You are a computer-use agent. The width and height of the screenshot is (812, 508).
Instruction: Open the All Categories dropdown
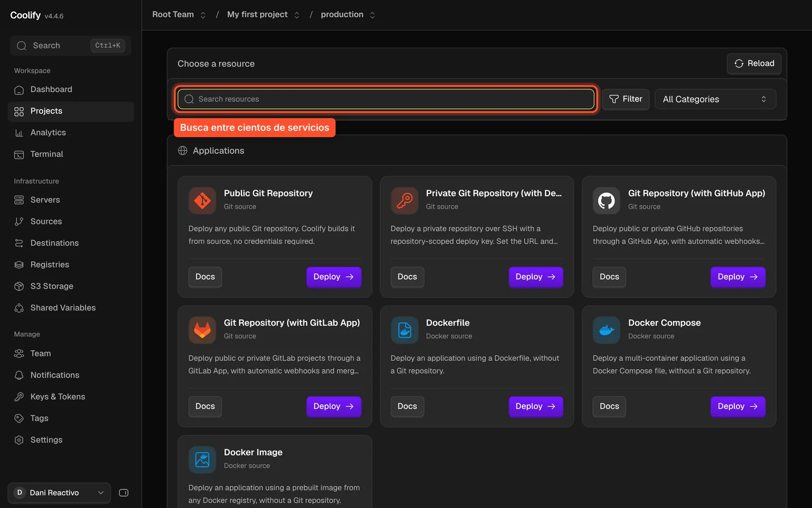point(715,99)
